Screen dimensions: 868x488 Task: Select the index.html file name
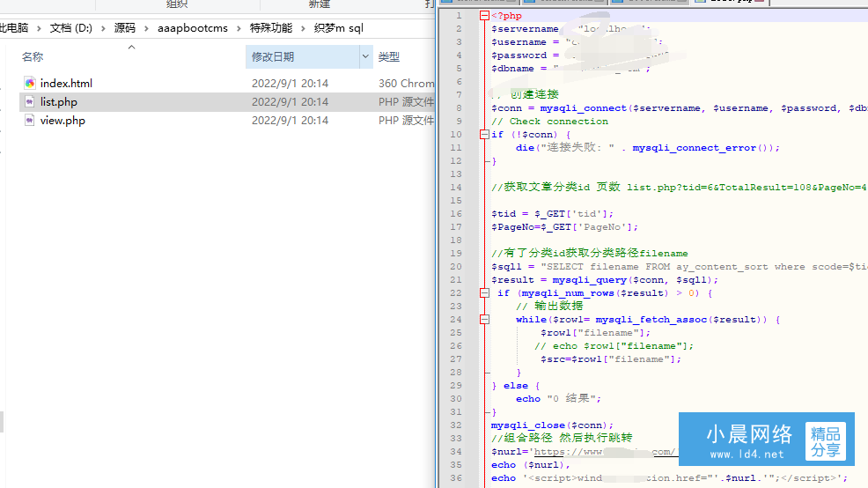[x=66, y=83]
